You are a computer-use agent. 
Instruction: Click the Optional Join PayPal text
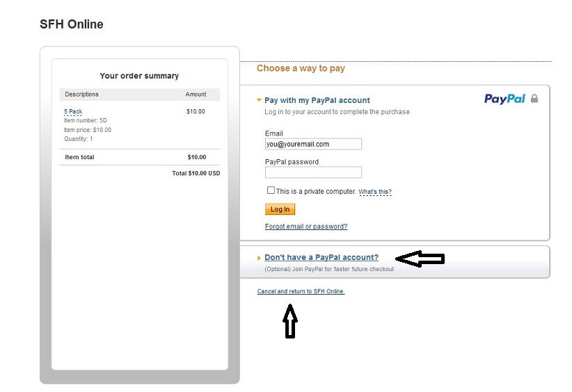329,269
